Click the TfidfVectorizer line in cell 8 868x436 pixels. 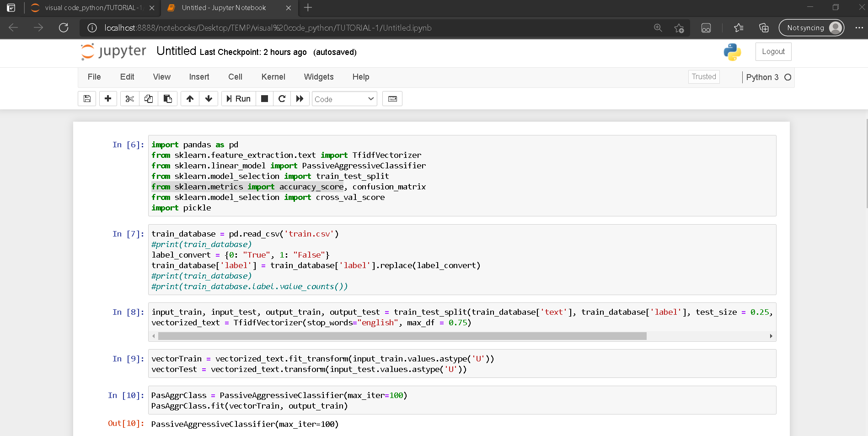(x=311, y=323)
